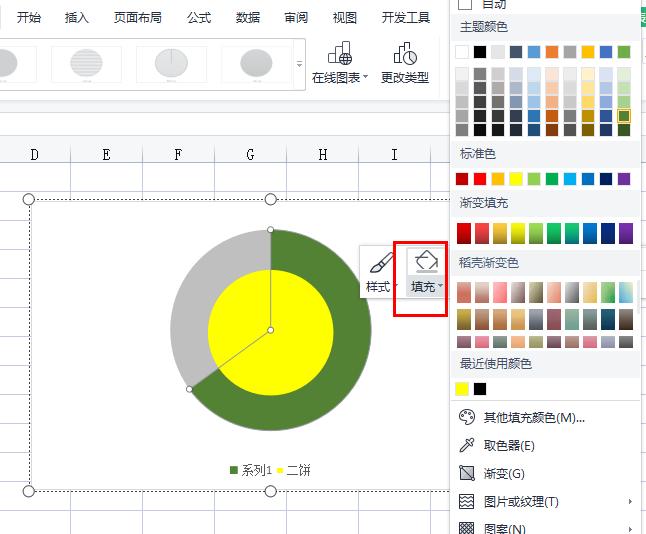646x534 pixels.
Task: Open the 视图 tab
Action: click(344, 17)
